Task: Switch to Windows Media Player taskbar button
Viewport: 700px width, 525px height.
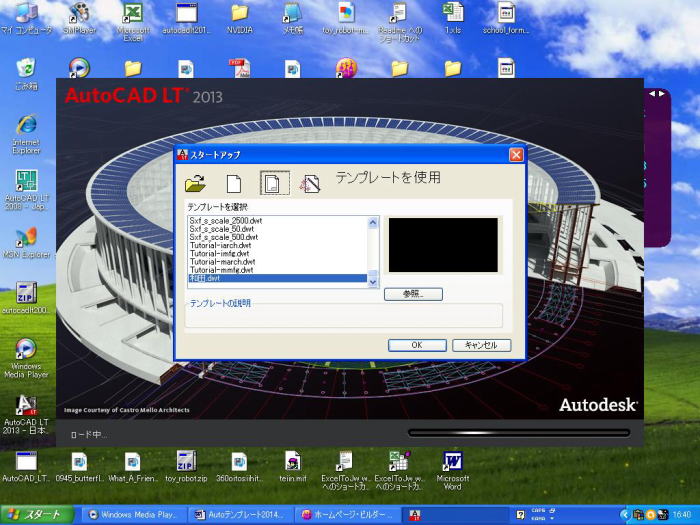Action: (133, 515)
